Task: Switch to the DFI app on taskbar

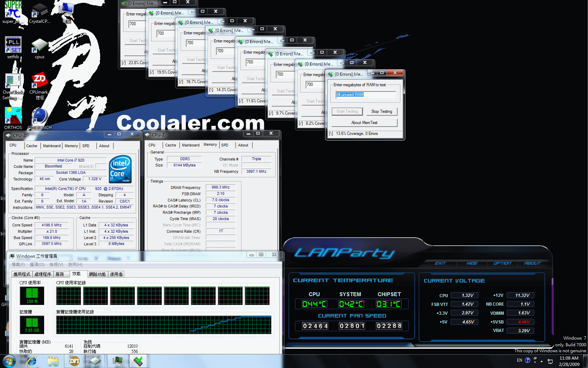Action: [74, 361]
